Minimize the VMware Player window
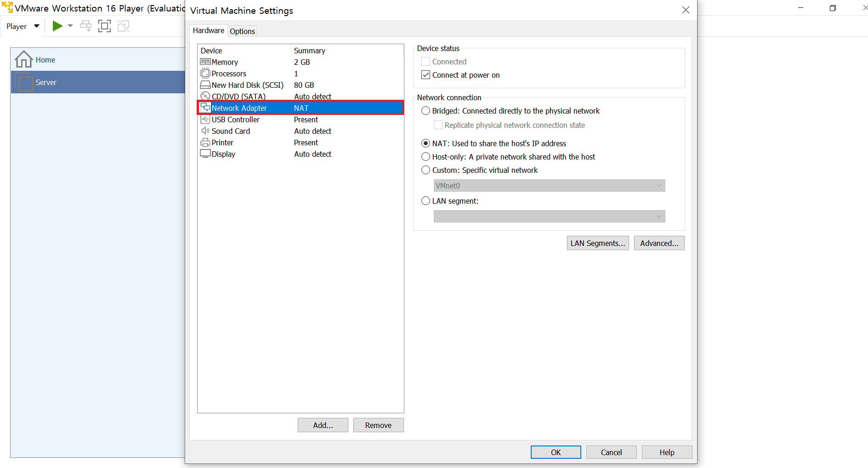This screenshot has width=868, height=468. 801,8
